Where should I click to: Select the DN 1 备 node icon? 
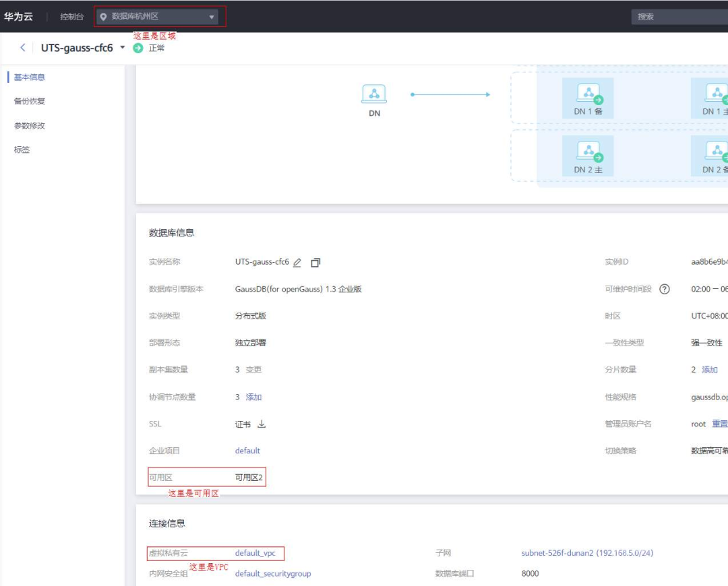pyautogui.click(x=588, y=93)
